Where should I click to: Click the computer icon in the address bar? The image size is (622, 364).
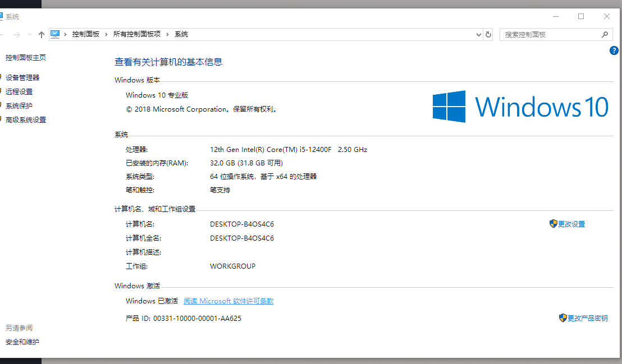(55, 34)
